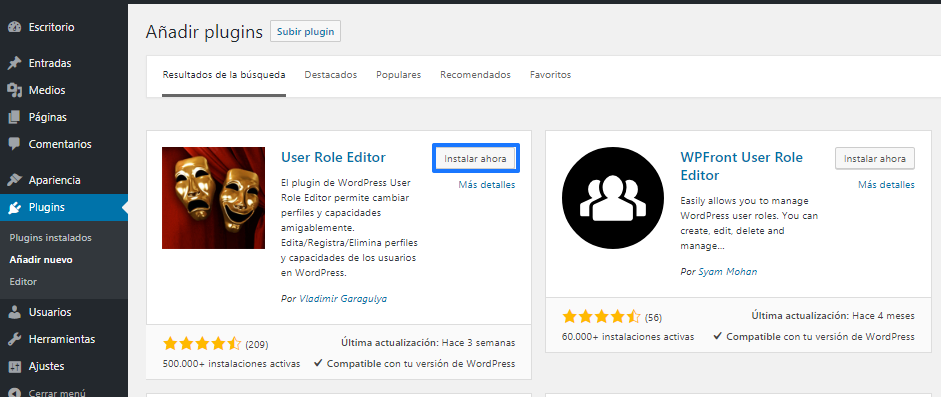Click the Añadir plugins page heading

(204, 32)
